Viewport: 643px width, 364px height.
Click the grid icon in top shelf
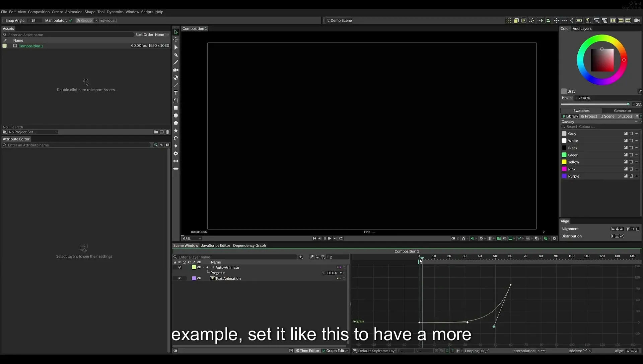coord(509,20)
